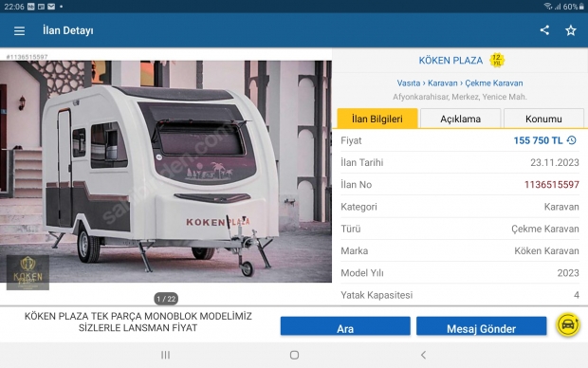Select Kategori value Karavan
Screen dimensions: 588x368
tap(561, 207)
